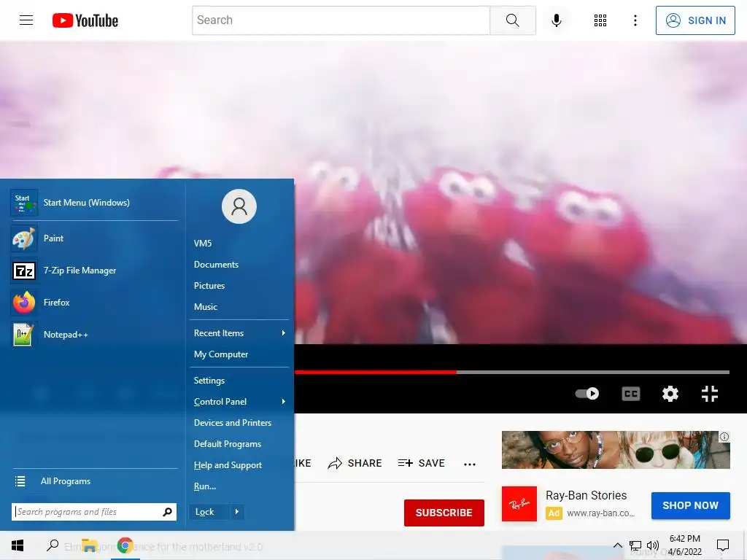Open Music from the start menu
The height and width of the screenshot is (560, 747).
(x=205, y=307)
